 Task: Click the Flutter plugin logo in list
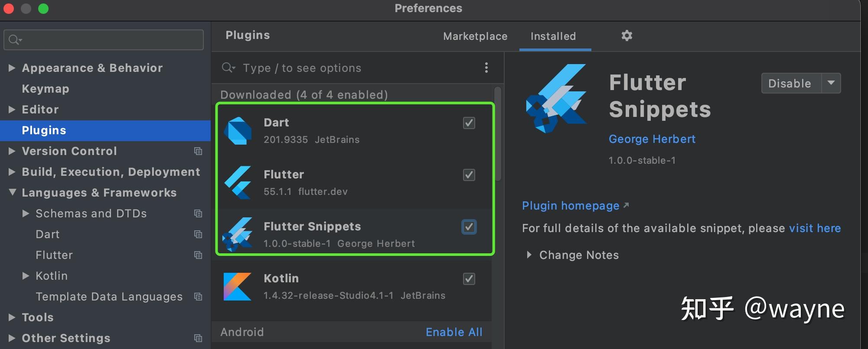(238, 183)
